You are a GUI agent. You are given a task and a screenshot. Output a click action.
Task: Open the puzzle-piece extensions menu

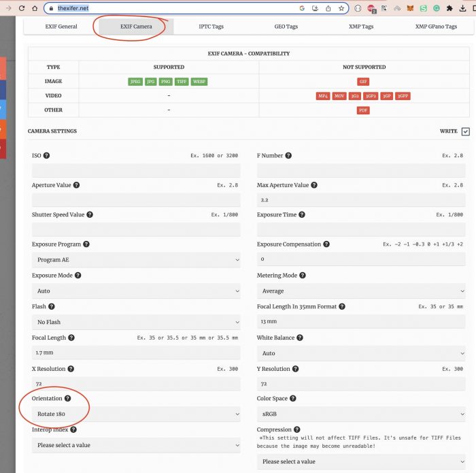[x=449, y=8]
